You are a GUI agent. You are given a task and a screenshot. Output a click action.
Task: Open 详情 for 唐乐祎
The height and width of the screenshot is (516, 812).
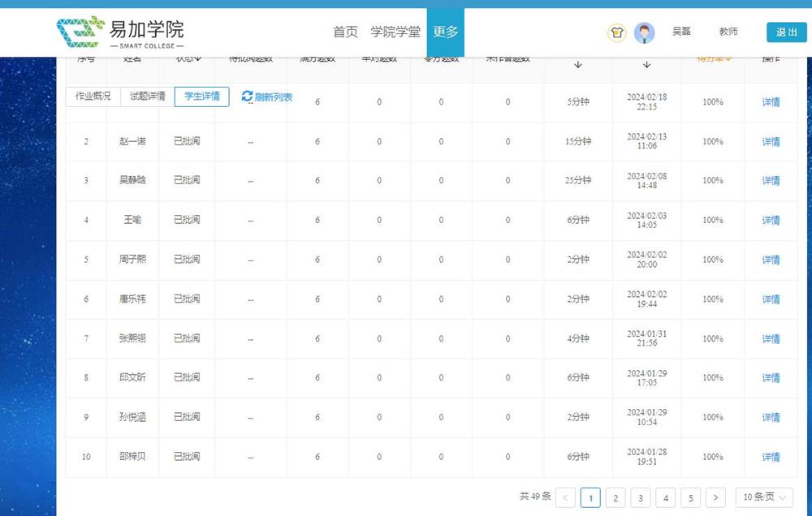(771, 299)
